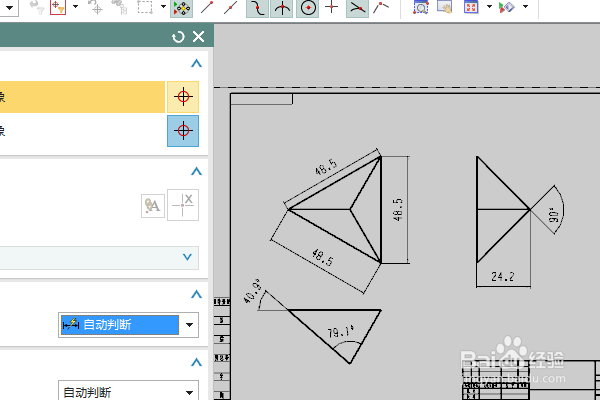600x400 pixels.
Task: Toggle the Point on Curve snap icon
Action: (357, 8)
